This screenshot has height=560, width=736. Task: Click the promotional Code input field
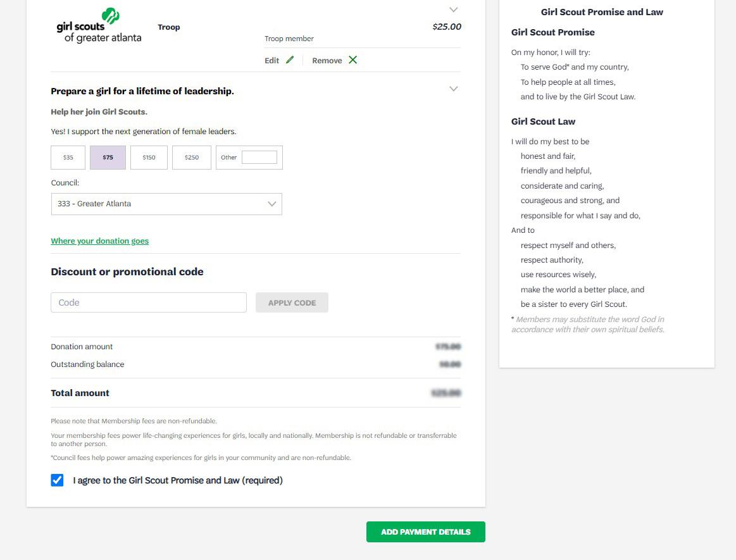149,302
